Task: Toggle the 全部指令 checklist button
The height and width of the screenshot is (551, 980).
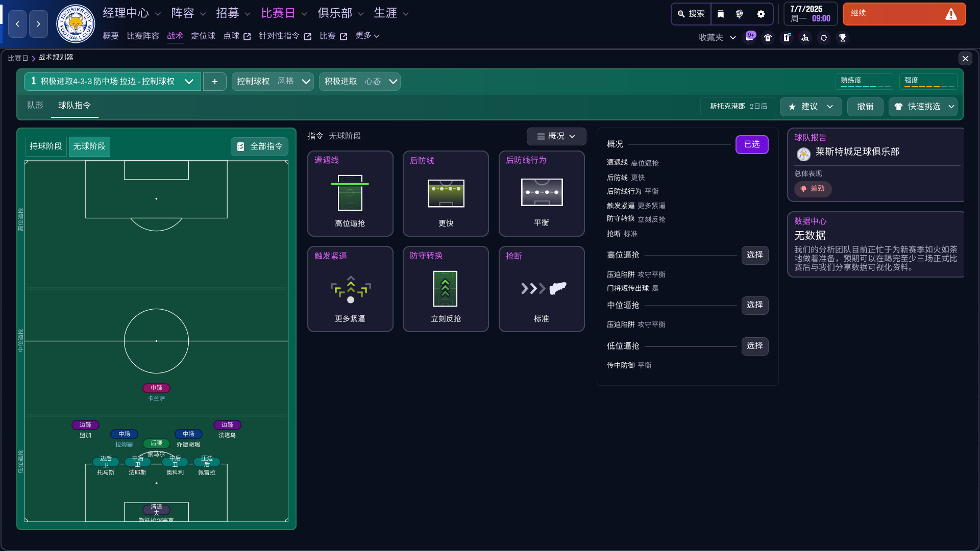Action: (x=259, y=146)
